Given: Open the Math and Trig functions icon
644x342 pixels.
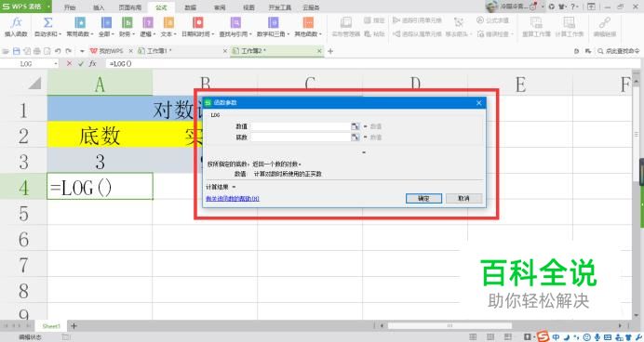Looking at the screenshot, I should [x=273, y=22].
